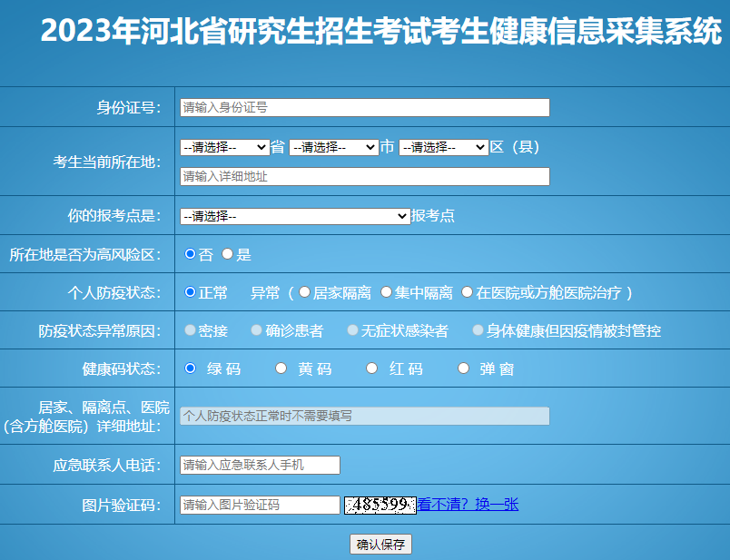The width and height of the screenshot is (730, 560).
Task: Choose '居家隔离' radio option
Action: (304, 292)
